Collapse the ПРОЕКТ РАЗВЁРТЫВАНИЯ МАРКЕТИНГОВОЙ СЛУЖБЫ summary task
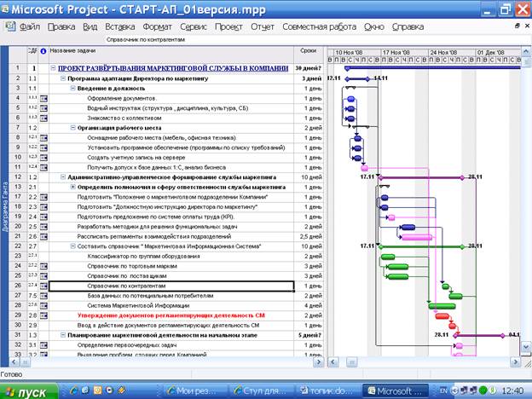 (x=54, y=67)
